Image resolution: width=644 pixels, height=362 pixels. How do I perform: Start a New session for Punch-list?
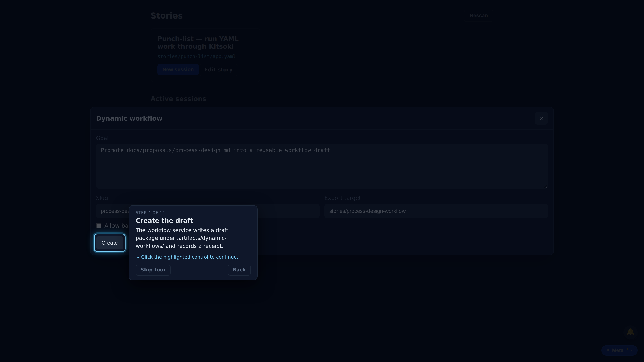click(178, 70)
